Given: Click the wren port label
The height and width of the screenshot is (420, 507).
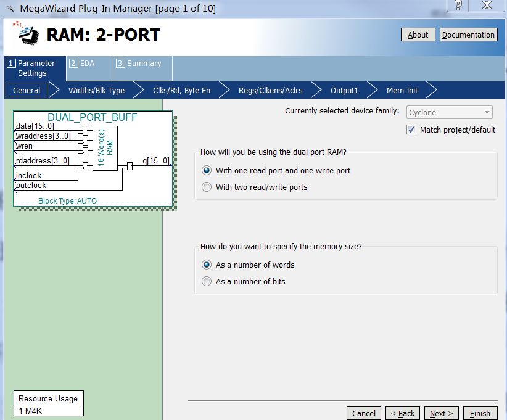Looking at the screenshot, I should coord(24,146).
